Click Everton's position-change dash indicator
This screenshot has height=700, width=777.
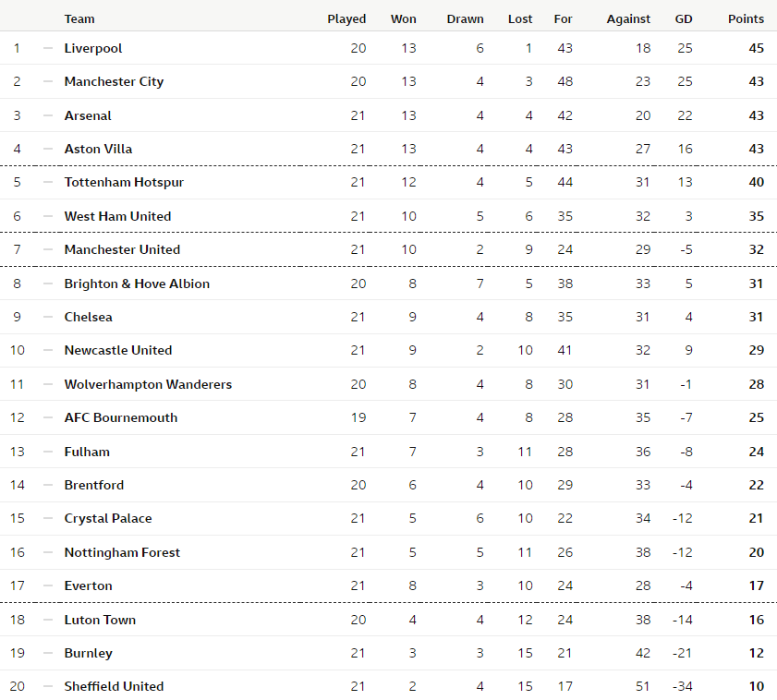click(48, 585)
